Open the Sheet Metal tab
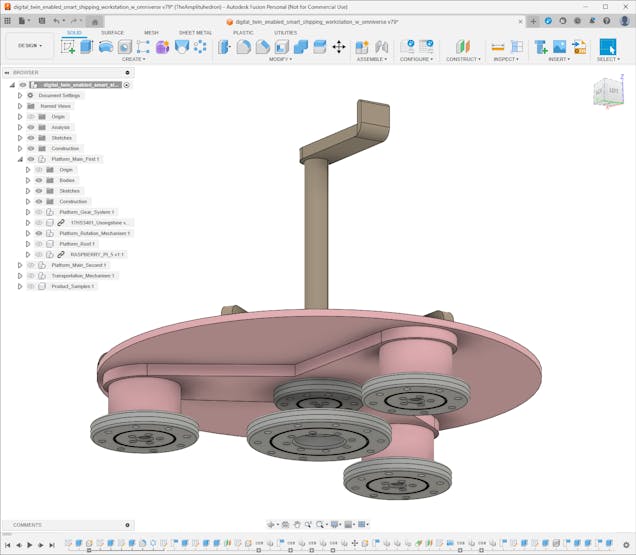 tap(195, 32)
